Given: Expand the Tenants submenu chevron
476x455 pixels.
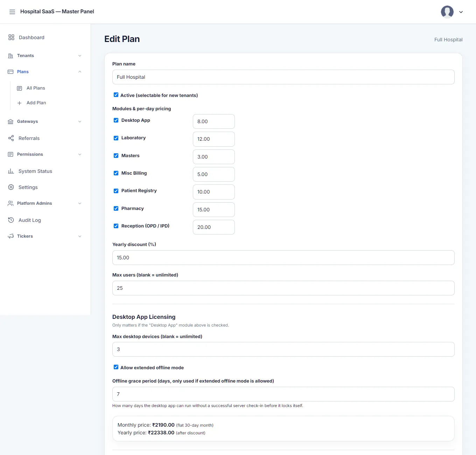Looking at the screenshot, I should pos(80,56).
